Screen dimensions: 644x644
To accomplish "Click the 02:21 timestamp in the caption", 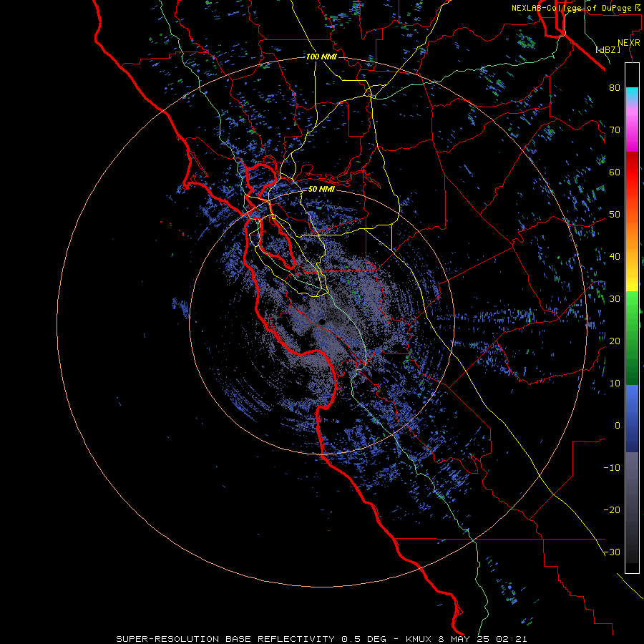I will 511,639.
